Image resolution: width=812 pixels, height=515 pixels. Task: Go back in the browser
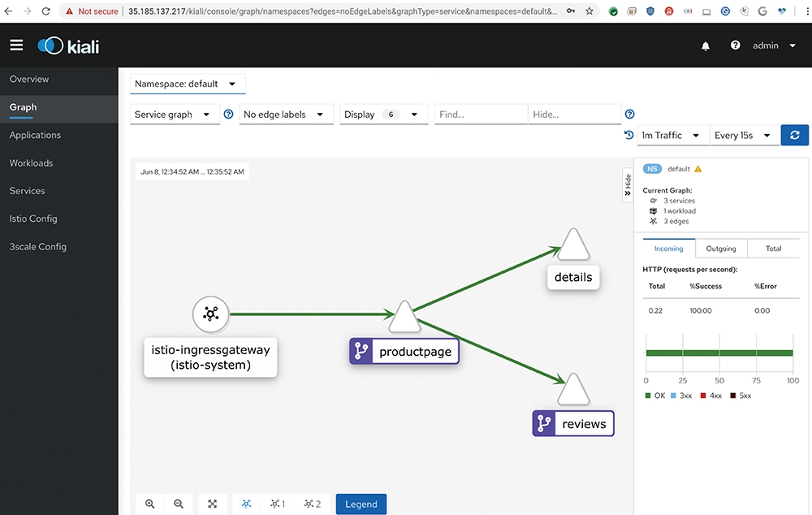click(x=8, y=11)
